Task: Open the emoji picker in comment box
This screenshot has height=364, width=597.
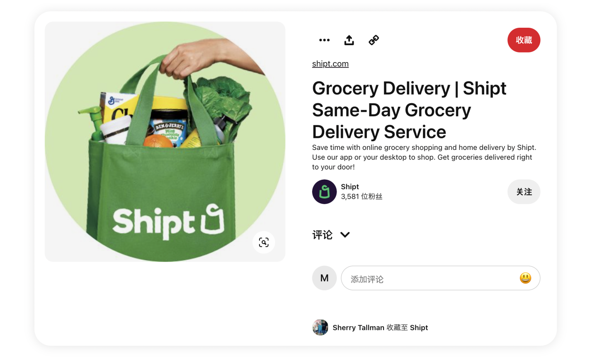Action: pyautogui.click(x=525, y=278)
